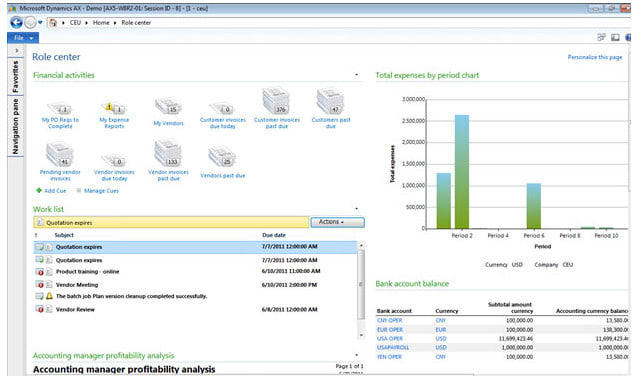
Task: Select the batch job Plan version cleanup item
Action: [131, 296]
